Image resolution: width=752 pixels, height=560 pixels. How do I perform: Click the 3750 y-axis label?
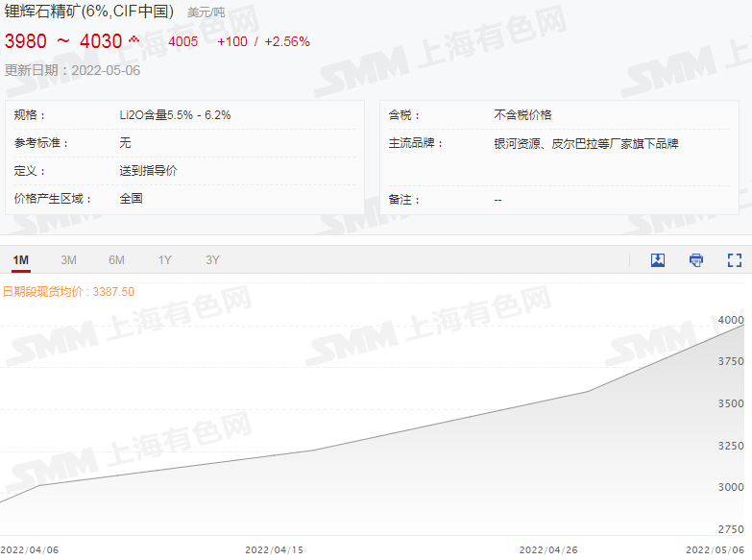click(x=731, y=361)
